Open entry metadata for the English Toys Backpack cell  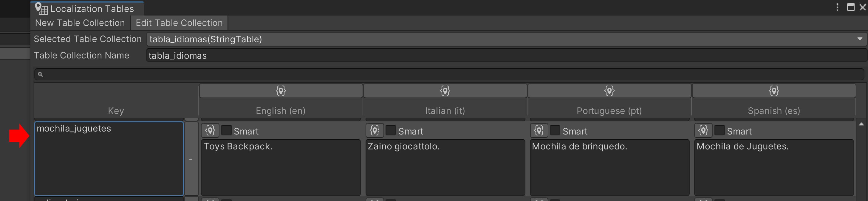click(210, 131)
